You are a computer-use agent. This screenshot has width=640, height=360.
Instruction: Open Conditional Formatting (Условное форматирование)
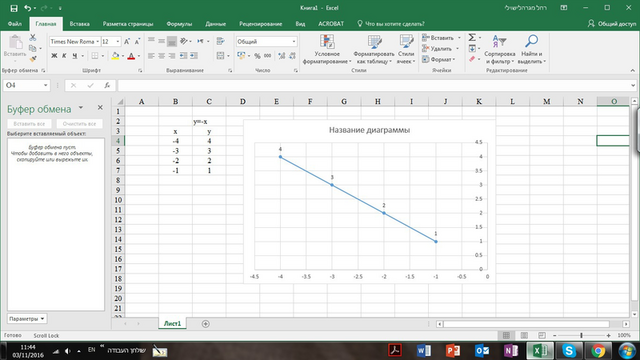[x=327, y=49]
